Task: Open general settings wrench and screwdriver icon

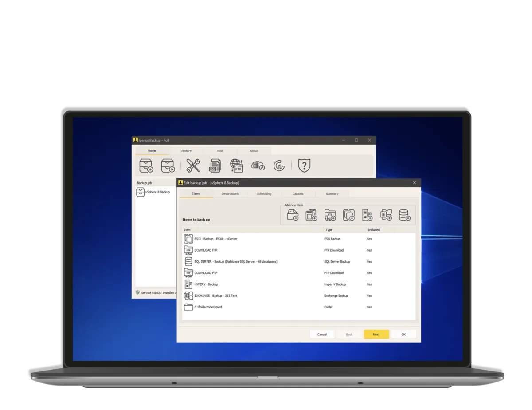Action: 193,166
